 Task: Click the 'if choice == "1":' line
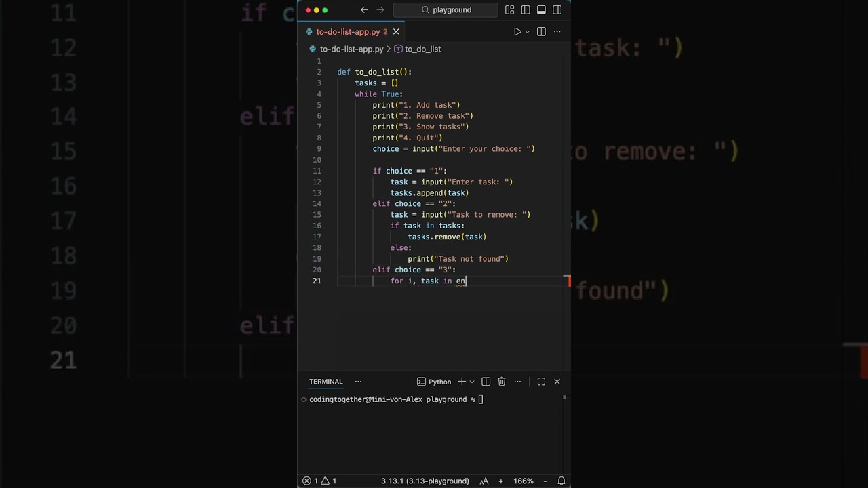pos(410,171)
